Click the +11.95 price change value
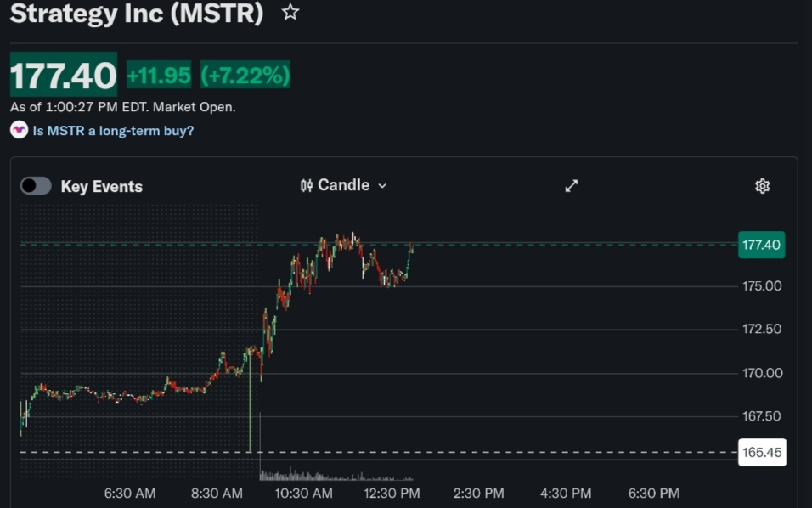 click(159, 76)
